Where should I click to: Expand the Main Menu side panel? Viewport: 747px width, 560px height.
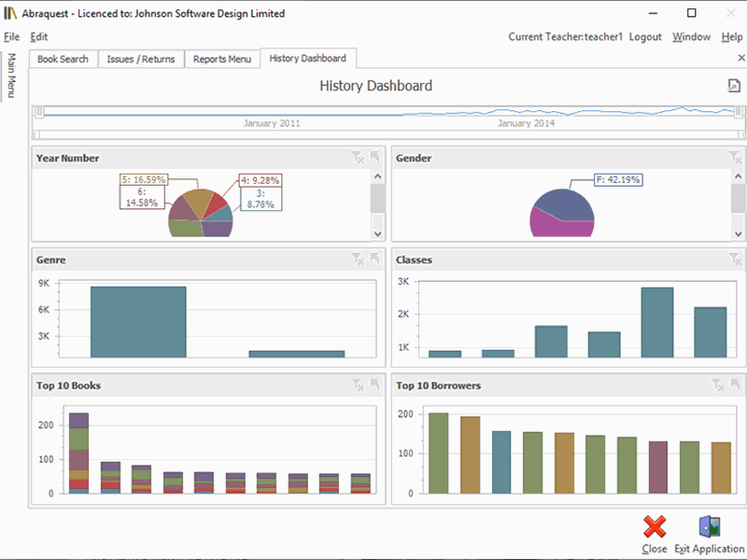pyautogui.click(x=11, y=76)
